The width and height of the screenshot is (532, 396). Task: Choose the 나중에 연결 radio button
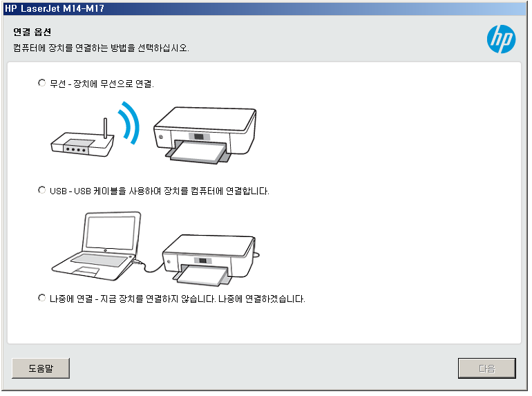41,298
